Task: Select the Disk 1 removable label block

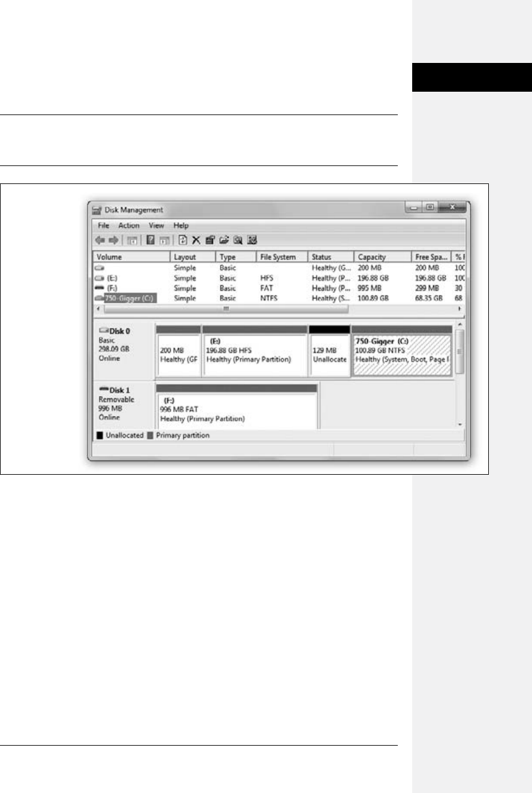Action: coord(124,406)
